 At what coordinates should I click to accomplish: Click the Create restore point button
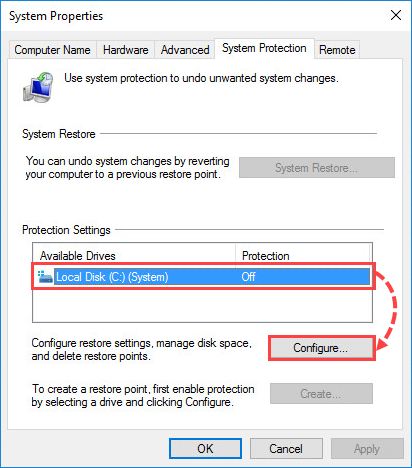tap(321, 394)
